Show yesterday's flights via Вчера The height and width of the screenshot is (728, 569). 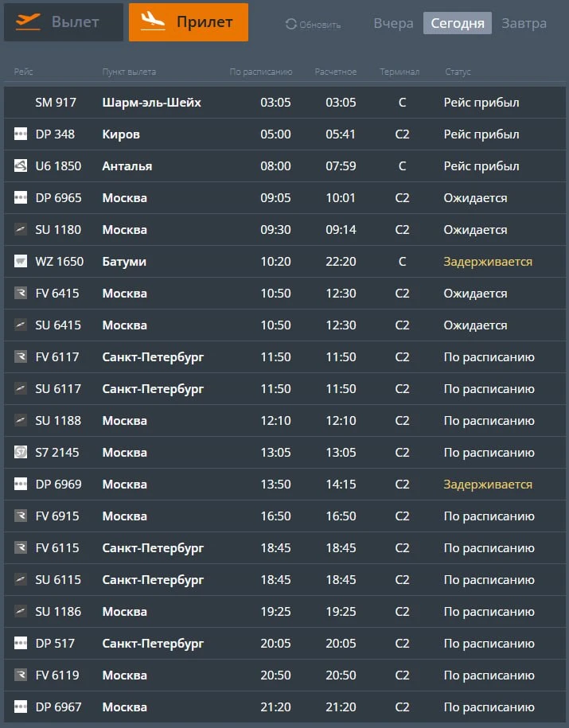pyautogui.click(x=393, y=23)
